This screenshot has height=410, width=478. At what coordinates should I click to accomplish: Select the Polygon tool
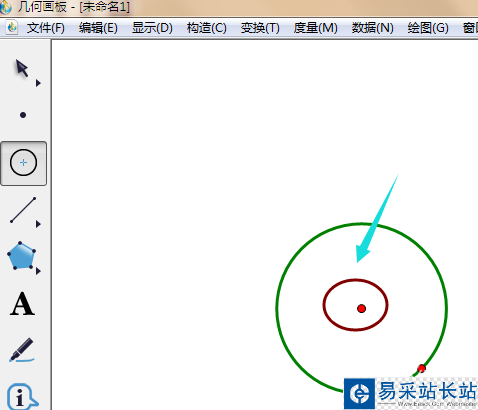point(21,256)
